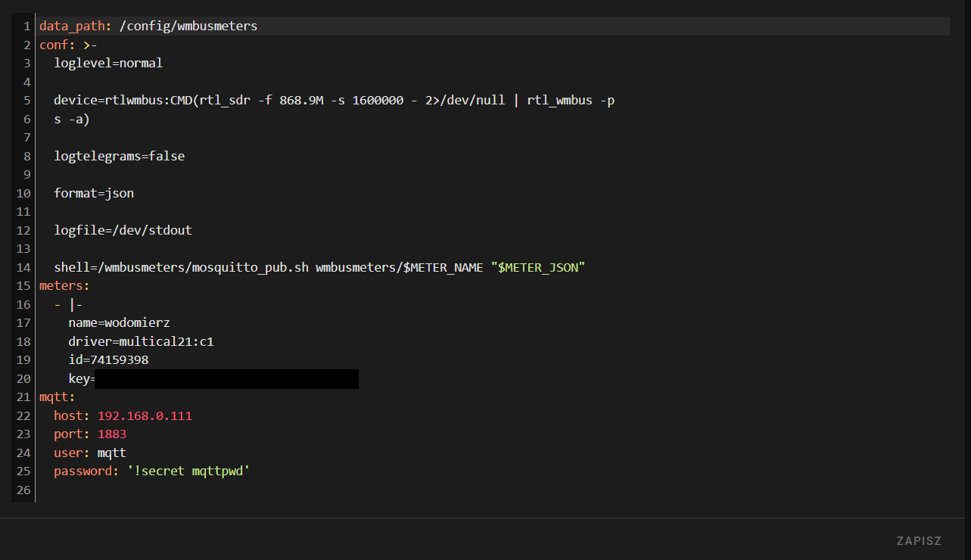This screenshot has width=971, height=560.
Task: Click the logtelegrams=false line
Action: [x=120, y=156]
